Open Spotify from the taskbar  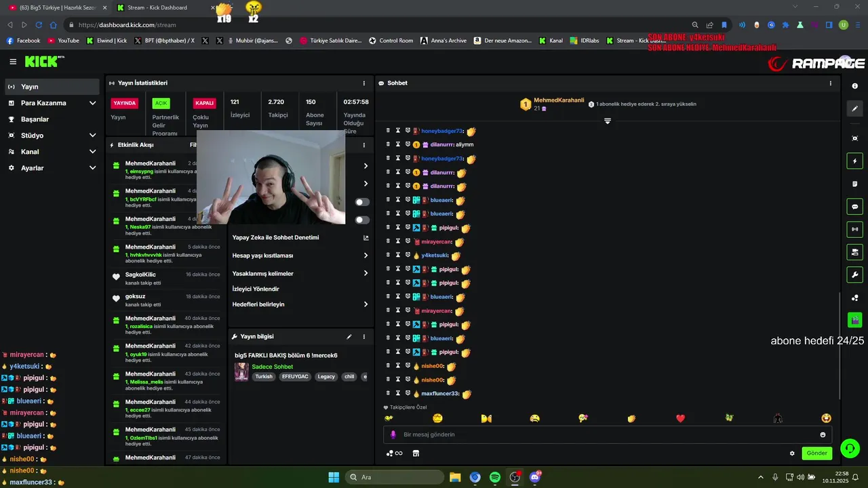[495, 477]
